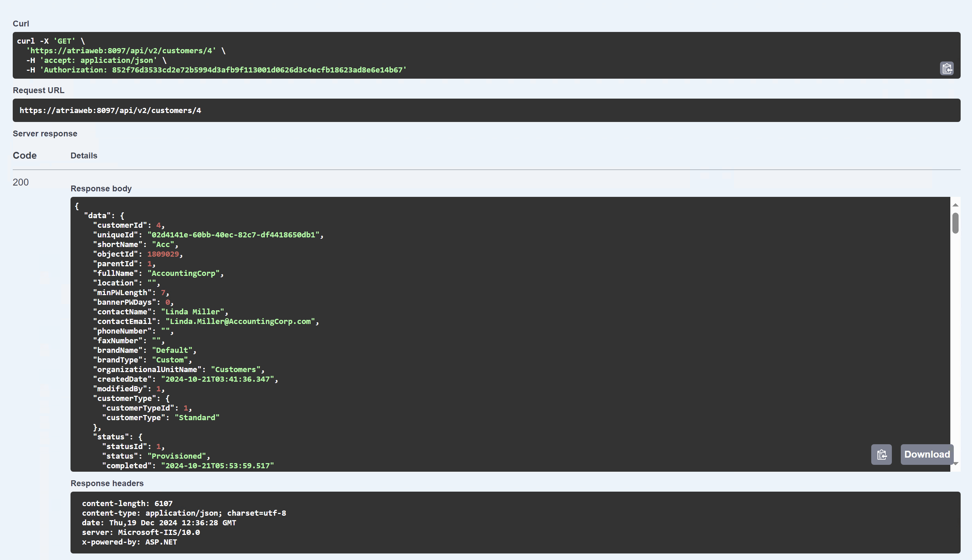Click the content-type header line
The width and height of the screenshot is (972, 560).
(184, 513)
